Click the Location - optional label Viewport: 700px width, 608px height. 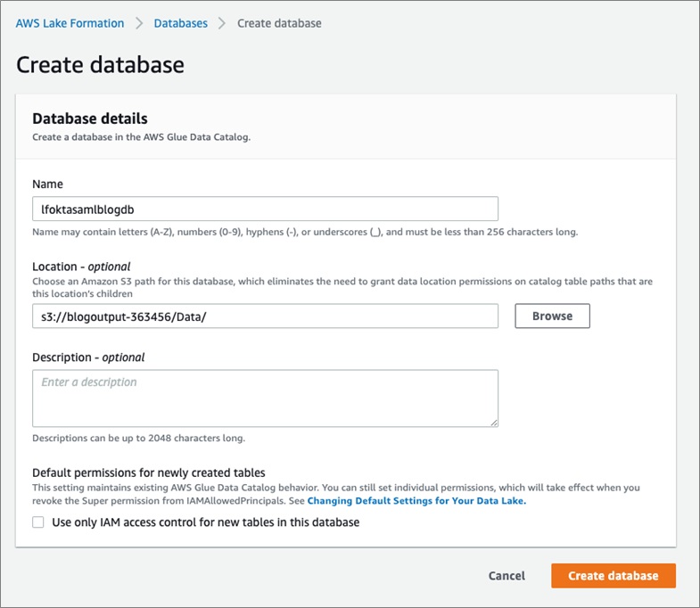(x=81, y=267)
